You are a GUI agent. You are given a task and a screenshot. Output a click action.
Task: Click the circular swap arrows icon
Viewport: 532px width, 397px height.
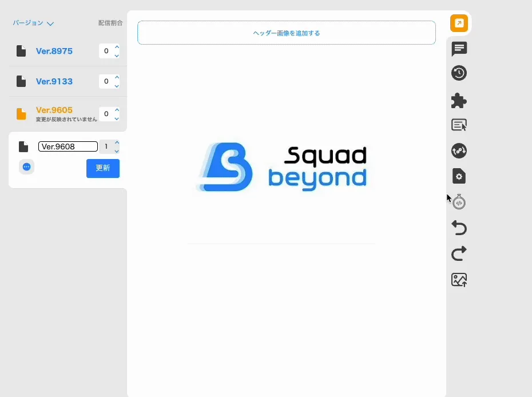tap(459, 150)
